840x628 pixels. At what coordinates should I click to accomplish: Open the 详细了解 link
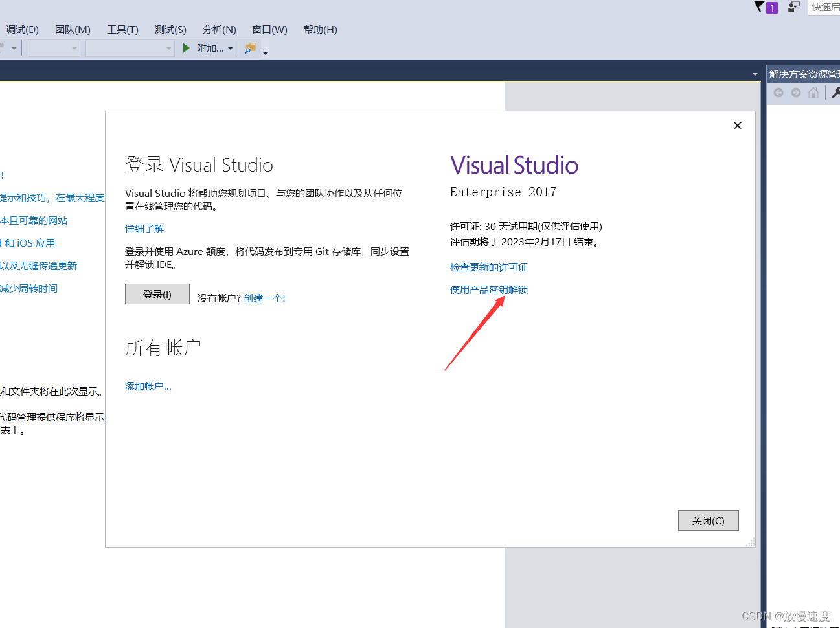tap(144, 229)
